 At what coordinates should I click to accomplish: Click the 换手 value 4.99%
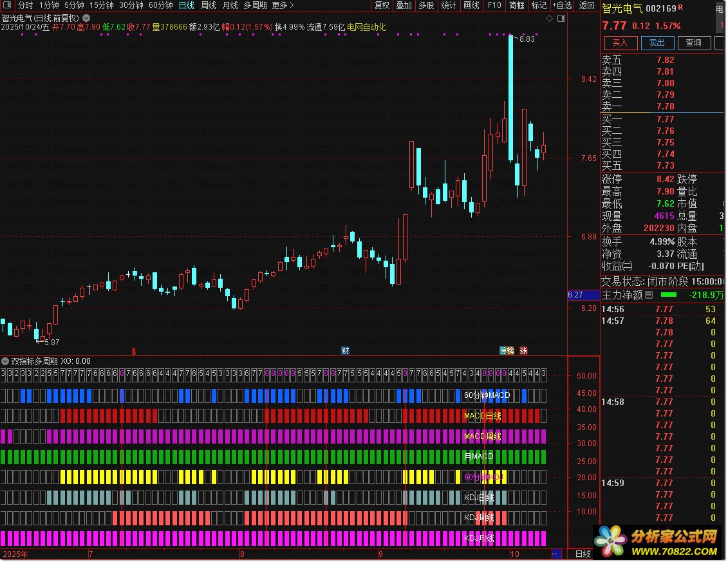coord(662,241)
